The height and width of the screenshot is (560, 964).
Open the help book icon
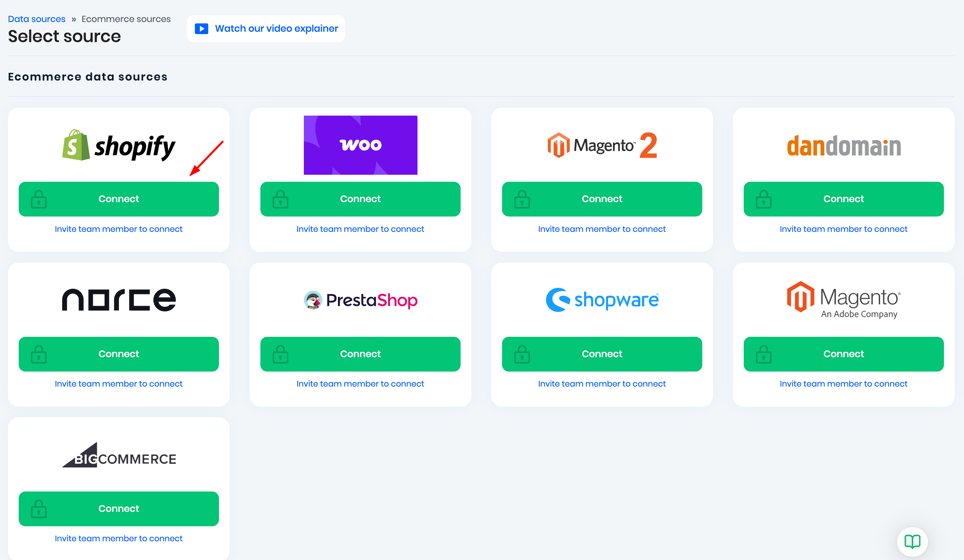[x=912, y=541]
